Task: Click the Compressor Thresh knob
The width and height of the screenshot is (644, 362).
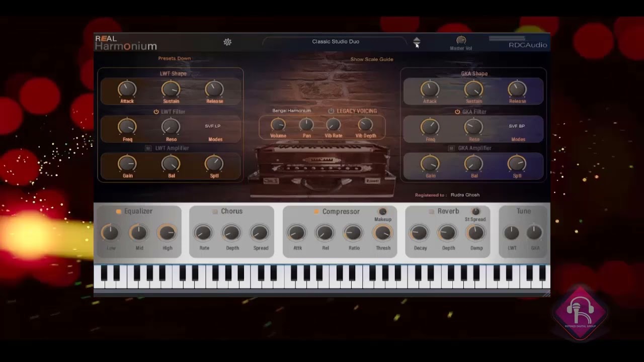Action: (382, 233)
